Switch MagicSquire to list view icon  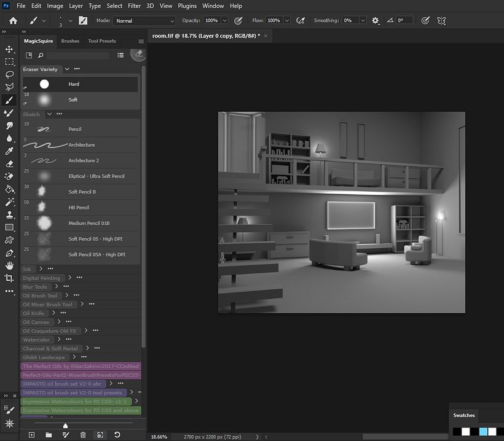[x=120, y=55]
